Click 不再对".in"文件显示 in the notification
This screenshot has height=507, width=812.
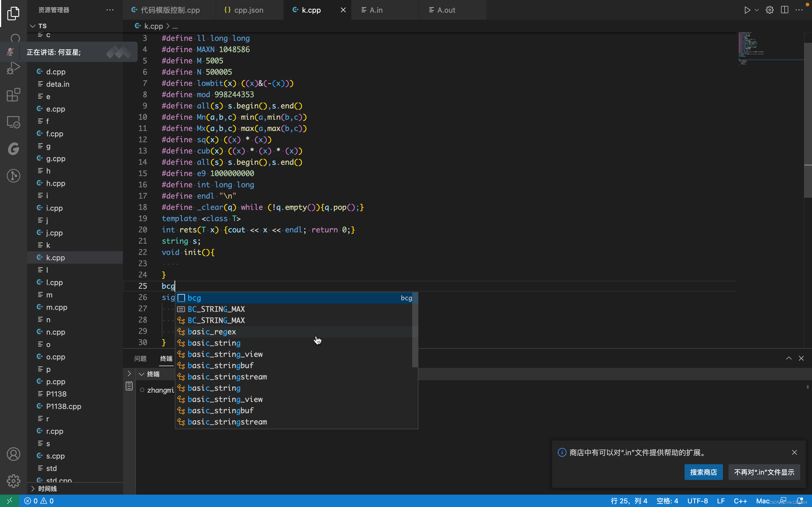[764, 472]
